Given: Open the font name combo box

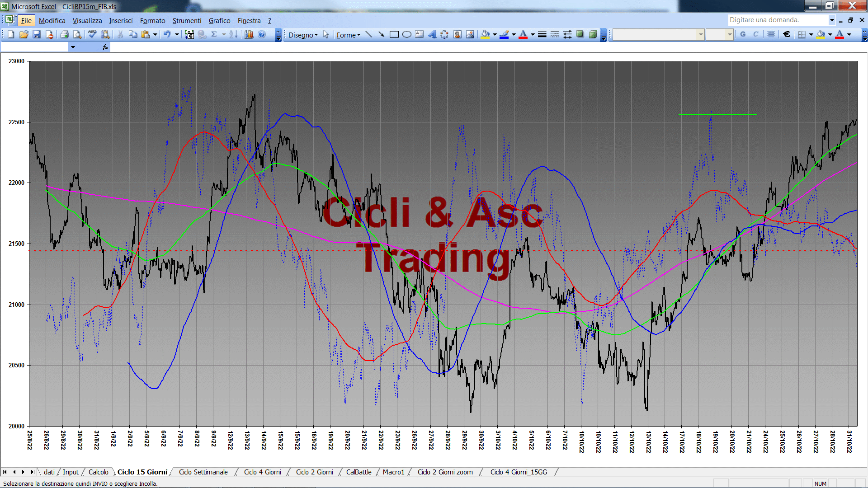Looking at the screenshot, I should click(659, 34).
